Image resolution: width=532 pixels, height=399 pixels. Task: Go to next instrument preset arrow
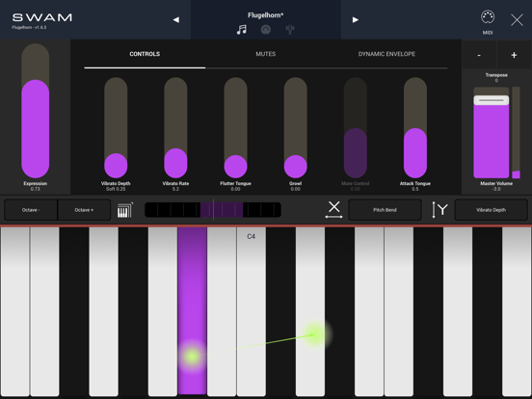pos(356,20)
